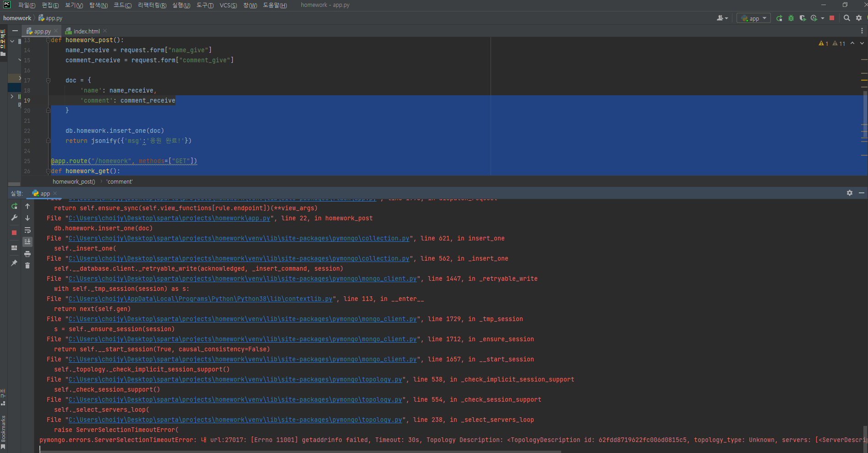The height and width of the screenshot is (453, 868).
Task: Open 도구(T) menu
Action: pos(205,5)
